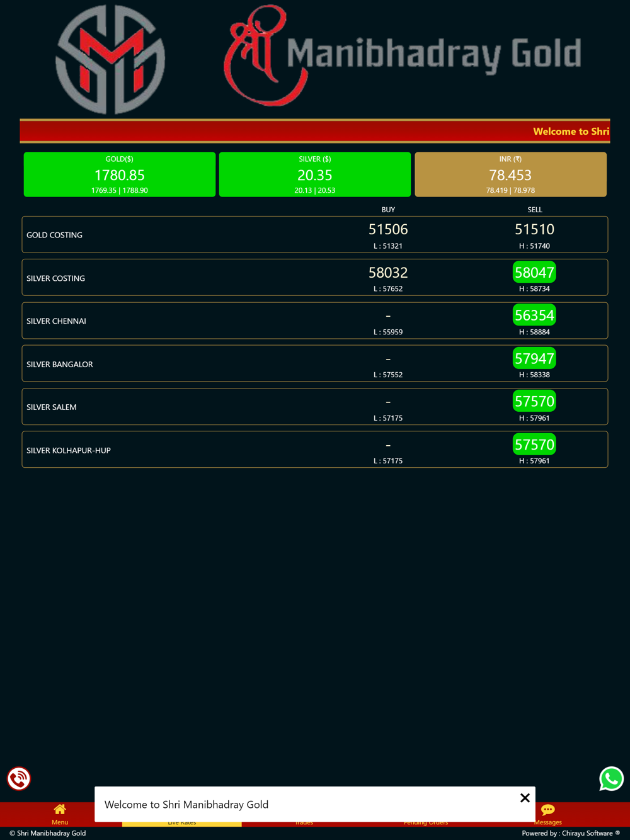Switch to the Trades tab
This screenshot has width=630, height=840.
click(x=304, y=822)
